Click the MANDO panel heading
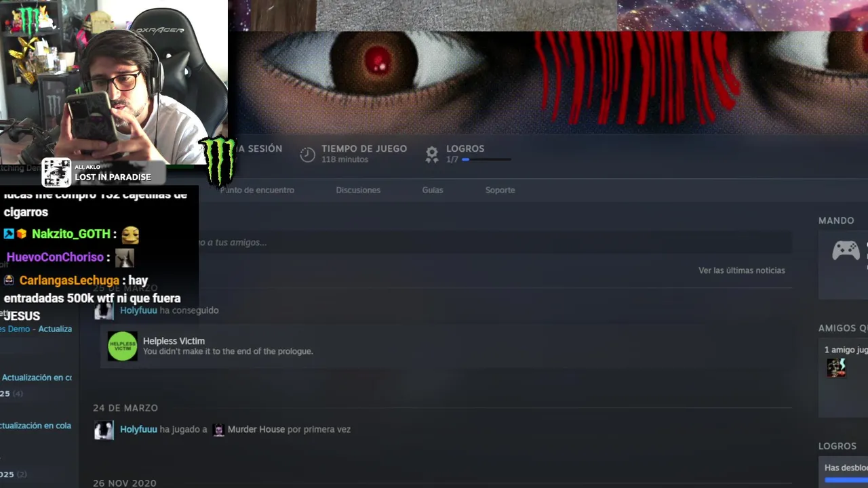 (836, 221)
